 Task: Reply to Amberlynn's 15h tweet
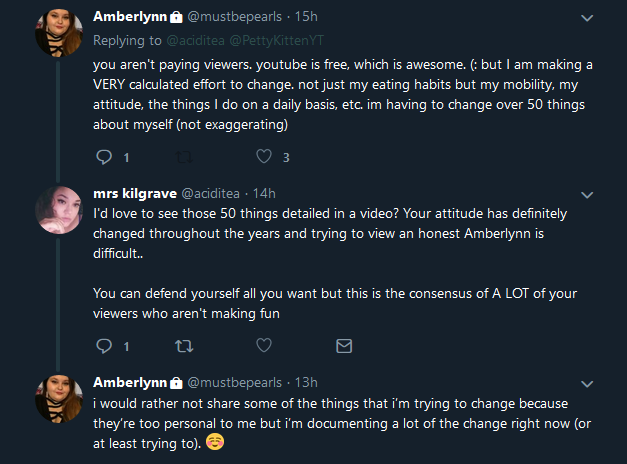pyautogui.click(x=104, y=157)
